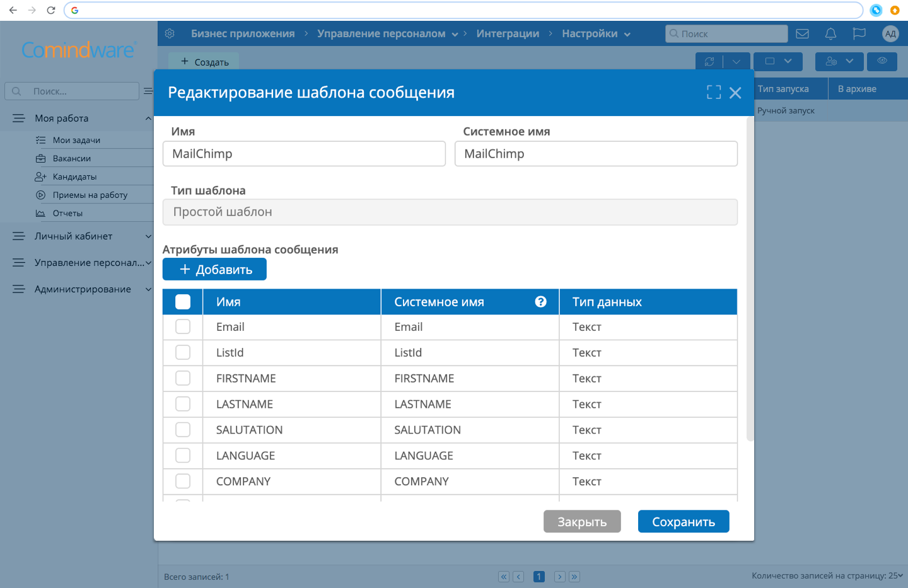This screenshot has height=588, width=908.
Task: Check the LASTNAME attribute row
Action: pos(183,404)
